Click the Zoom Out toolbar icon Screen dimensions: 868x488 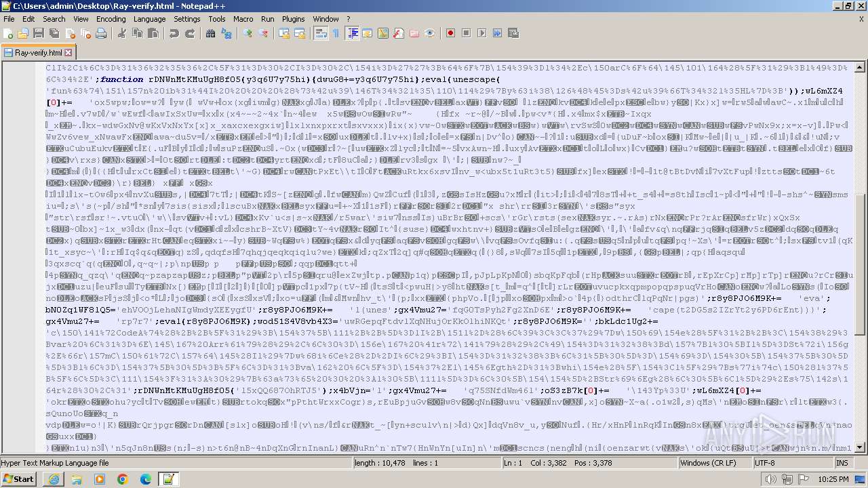[x=262, y=33]
